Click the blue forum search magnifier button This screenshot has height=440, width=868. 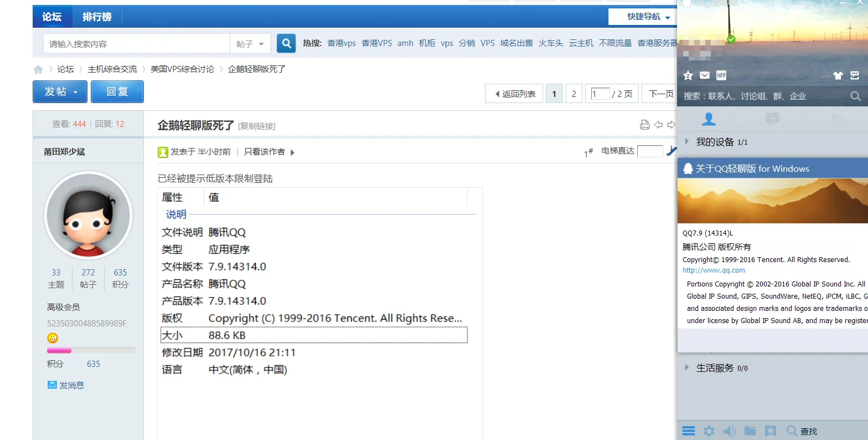click(286, 43)
